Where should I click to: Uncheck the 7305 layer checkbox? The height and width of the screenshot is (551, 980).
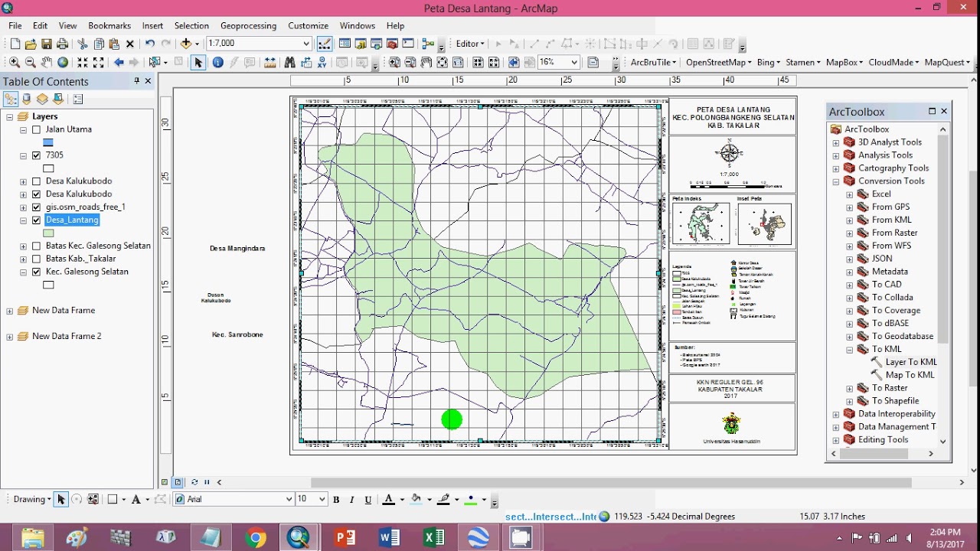pos(37,155)
